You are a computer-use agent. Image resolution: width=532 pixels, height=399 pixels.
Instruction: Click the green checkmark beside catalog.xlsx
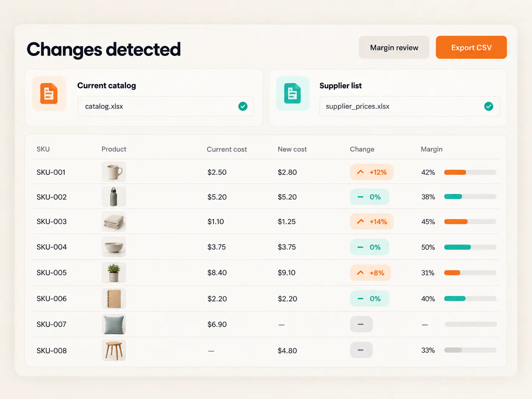coord(243,107)
